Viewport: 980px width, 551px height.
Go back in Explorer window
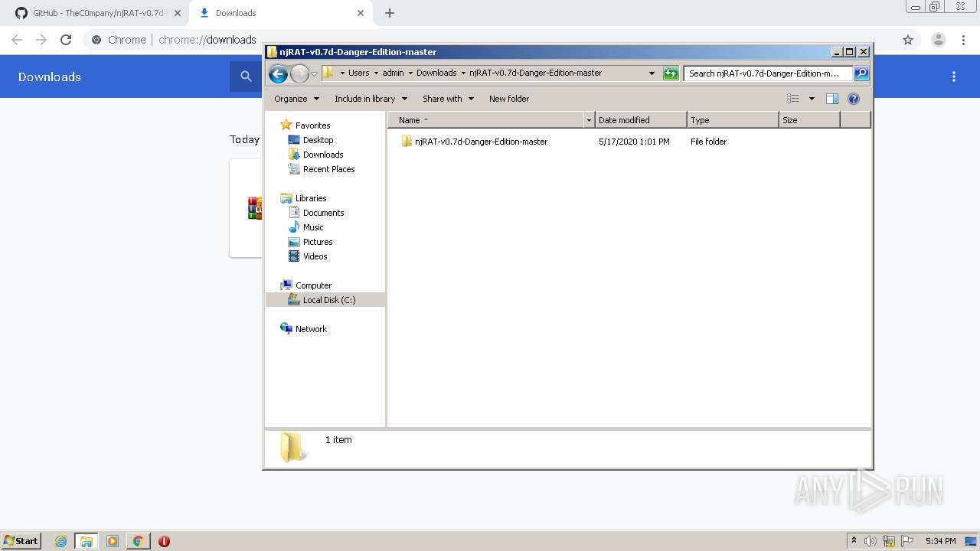(278, 73)
